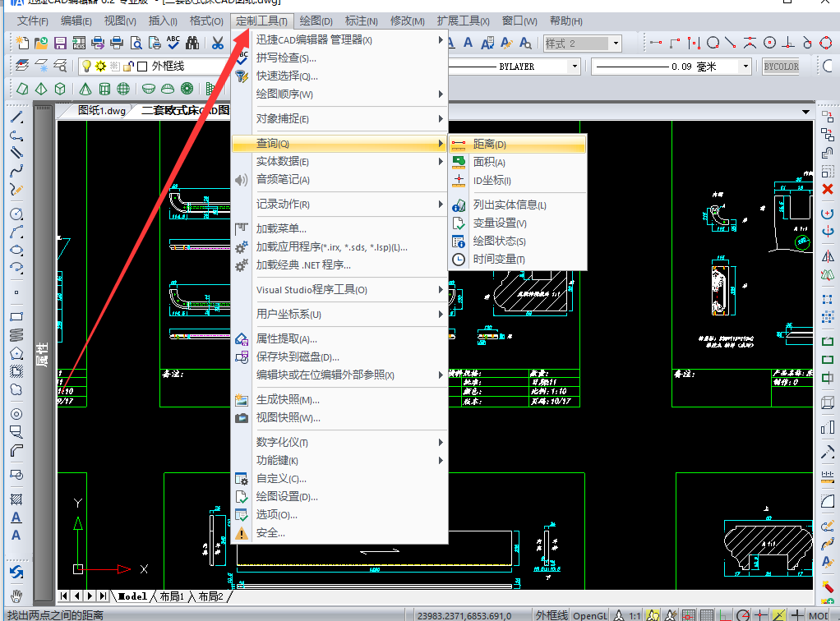Click red X delete icon in right toolbar
Image resolution: width=840 pixels, height=621 pixels.
pos(828,189)
